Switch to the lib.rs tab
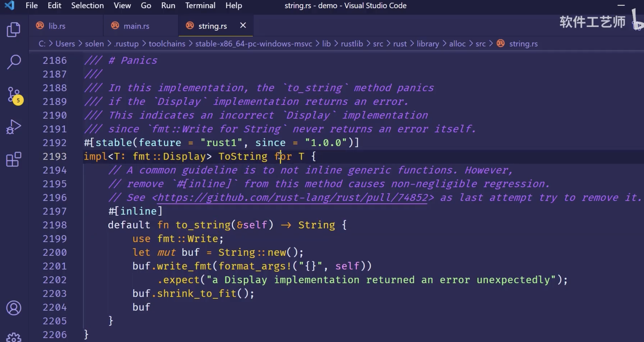The height and width of the screenshot is (342, 644). [57, 26]
